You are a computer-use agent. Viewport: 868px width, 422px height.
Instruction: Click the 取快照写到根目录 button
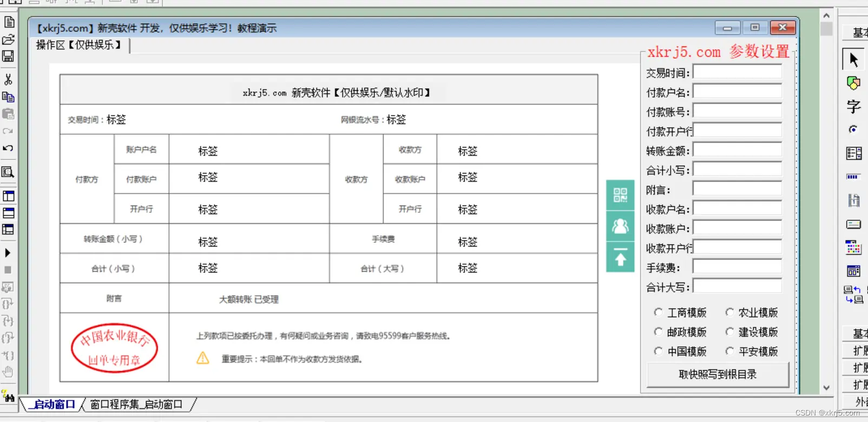pos(718,374)
